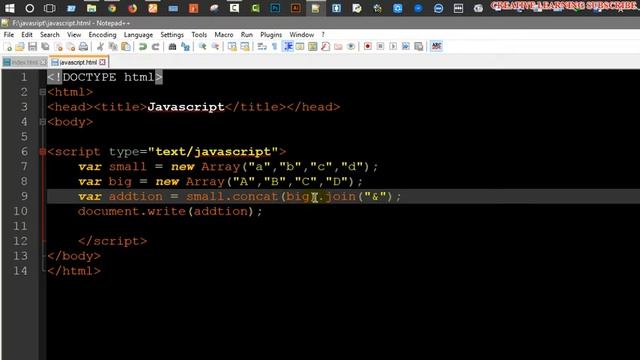The width and height of the screenshot is (640, 360).
Task: Click the Save Recorded Macro icon
Action: pyautogui.click(x=418, y=47)
